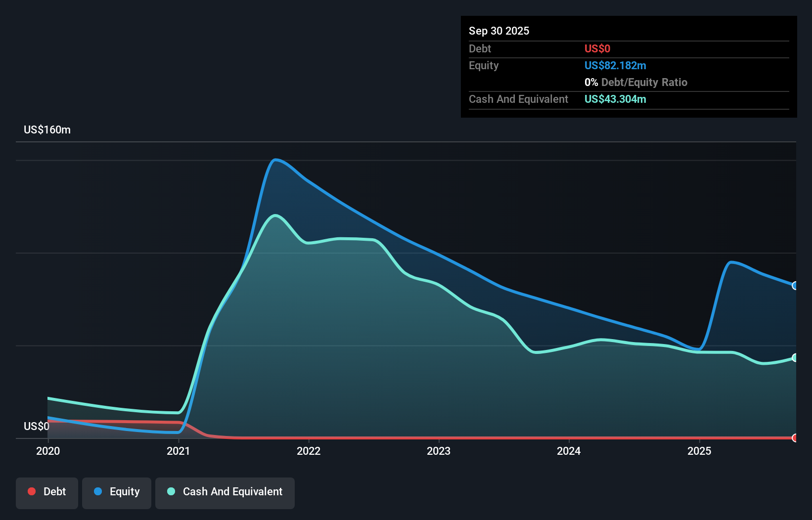Click the Cash And Equivalent tooltip row label

pos(518,99)
